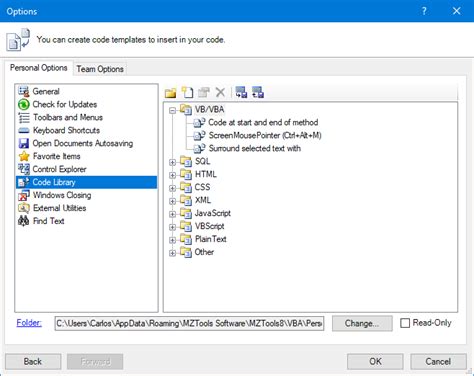This screenshot has width=474, height=376.
Task: Click the VB/VBA folder icon
Action: [x=186, y=109]
